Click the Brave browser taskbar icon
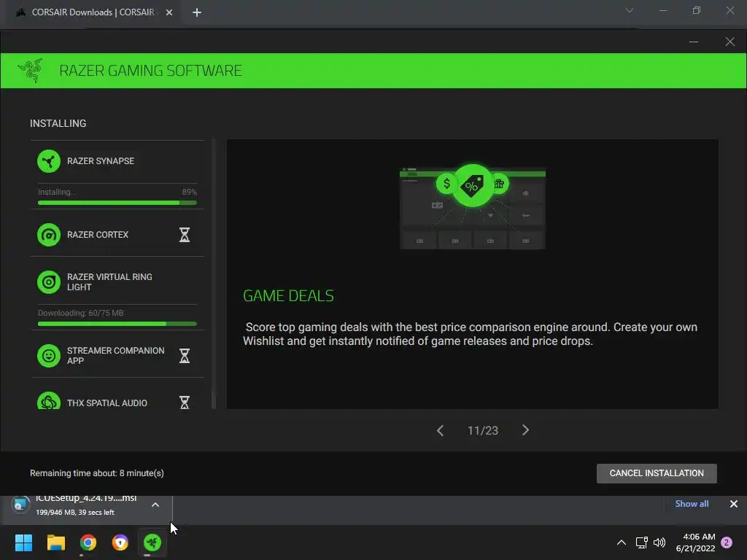Viewport: 747px width, 560px height. [120, 542]
